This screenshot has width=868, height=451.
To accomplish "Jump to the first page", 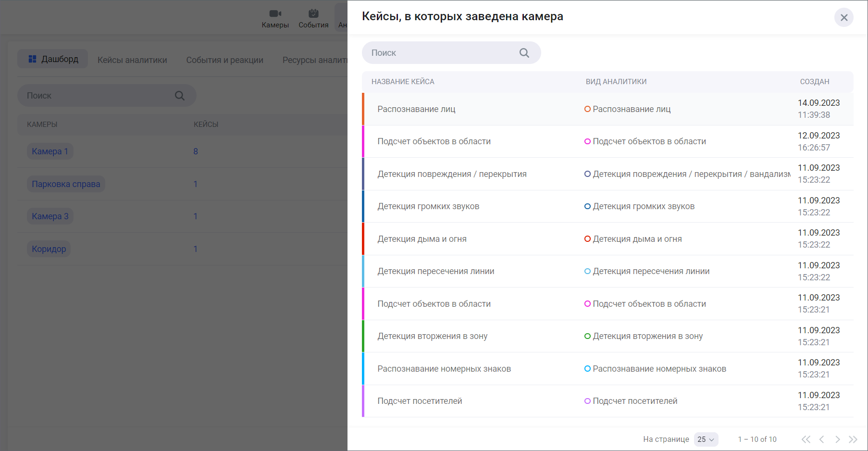I will (x=806, y=439).
